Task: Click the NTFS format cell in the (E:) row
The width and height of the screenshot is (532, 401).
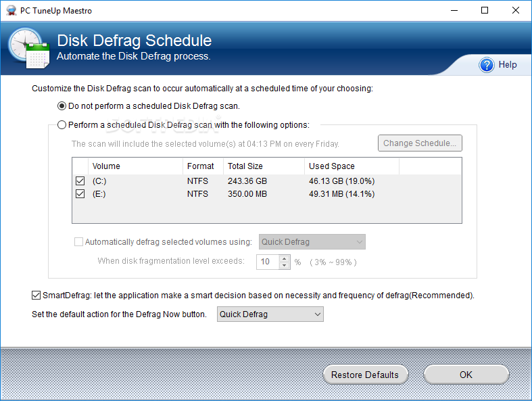Action: coord(197,194)
